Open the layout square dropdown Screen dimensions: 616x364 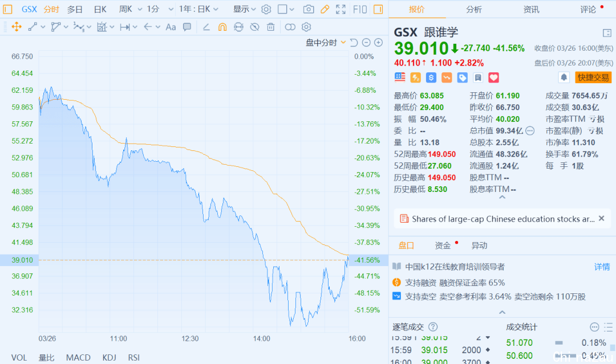pos(286,9)
